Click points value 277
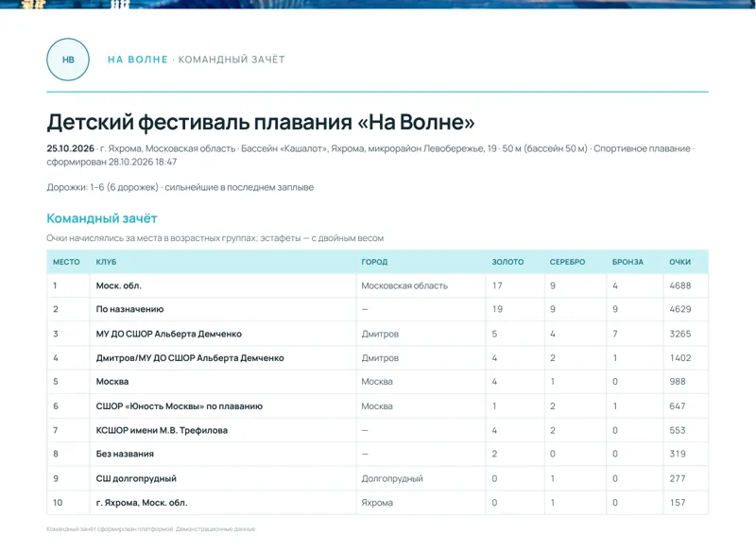This screenshot has width=756, height=552. pos(678,478)
